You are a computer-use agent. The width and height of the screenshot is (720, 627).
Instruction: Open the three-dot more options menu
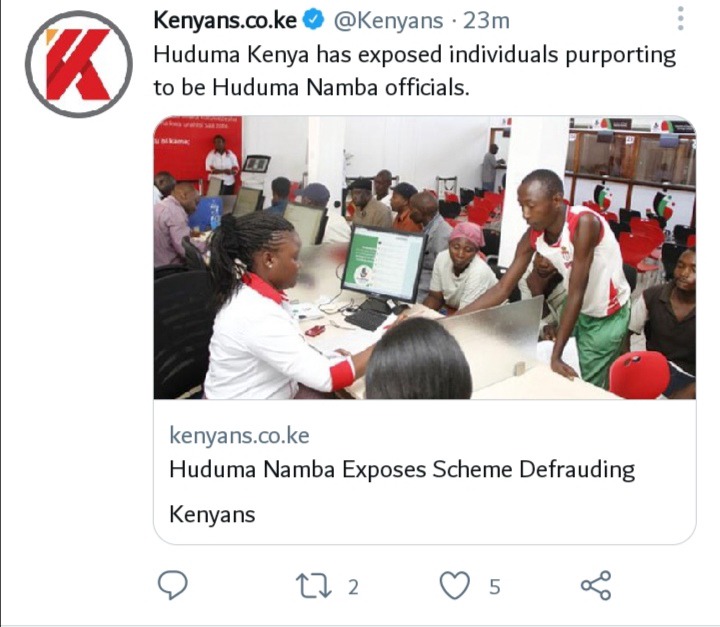click(x=681, y=18)
